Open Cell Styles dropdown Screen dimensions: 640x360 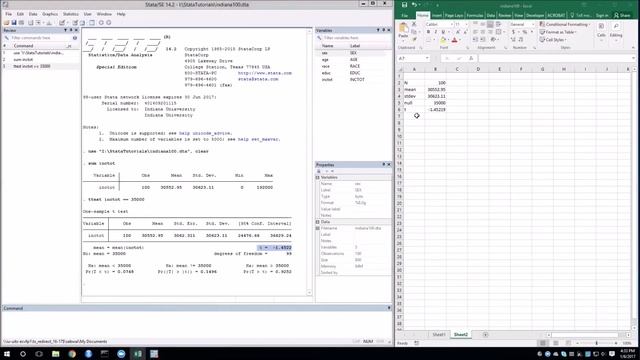pos(553,40)
